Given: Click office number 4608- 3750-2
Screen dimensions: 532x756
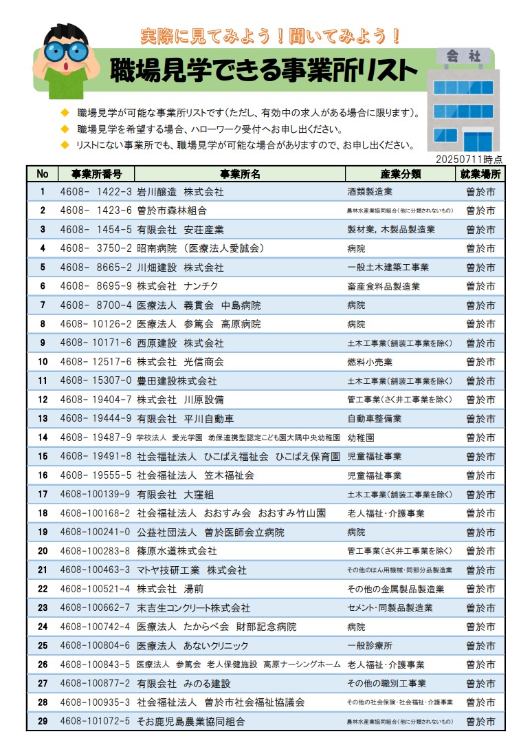Looking at the screenshot, I should (x=96, y=248).
